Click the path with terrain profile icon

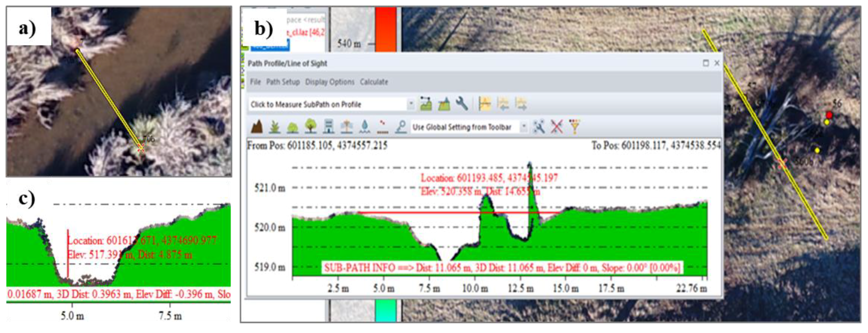[426, 104]
